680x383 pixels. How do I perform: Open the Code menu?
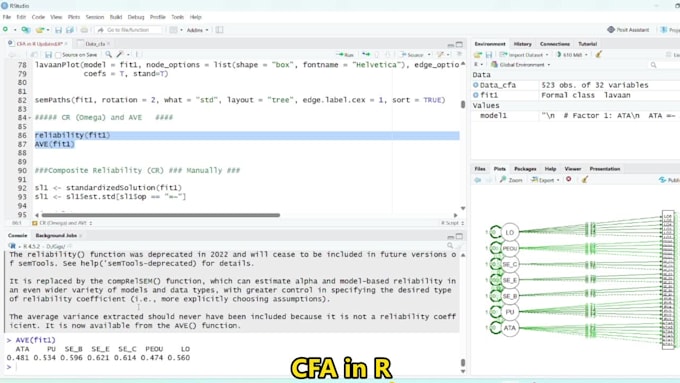(38, 17)
